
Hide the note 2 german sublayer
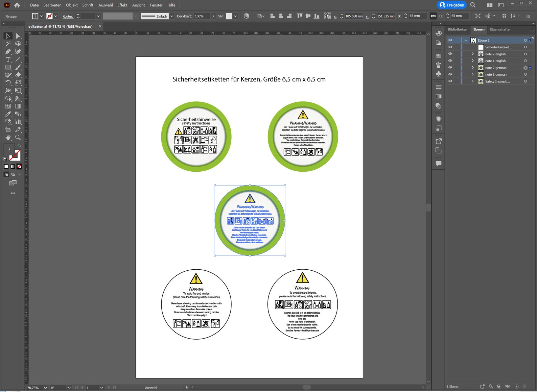point(450,68)
